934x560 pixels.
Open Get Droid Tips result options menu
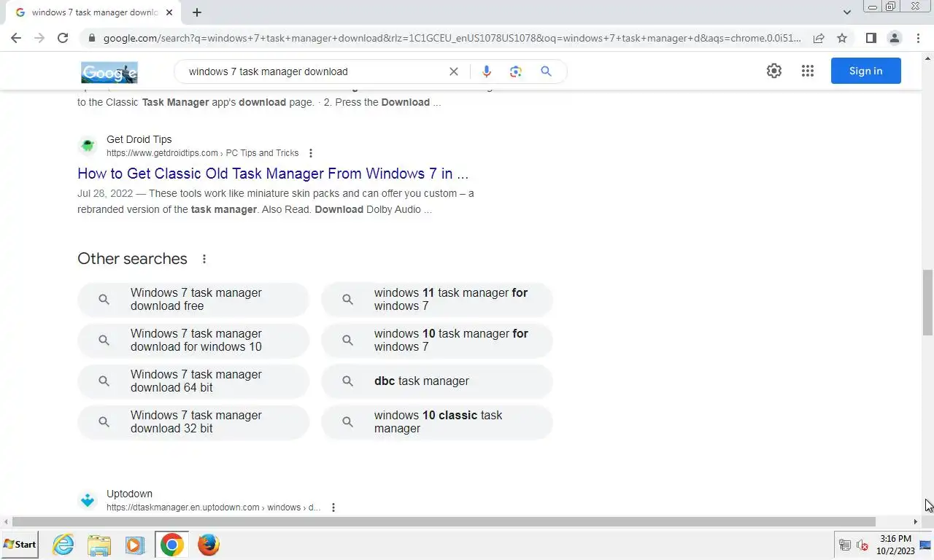(x=311, y=153)
